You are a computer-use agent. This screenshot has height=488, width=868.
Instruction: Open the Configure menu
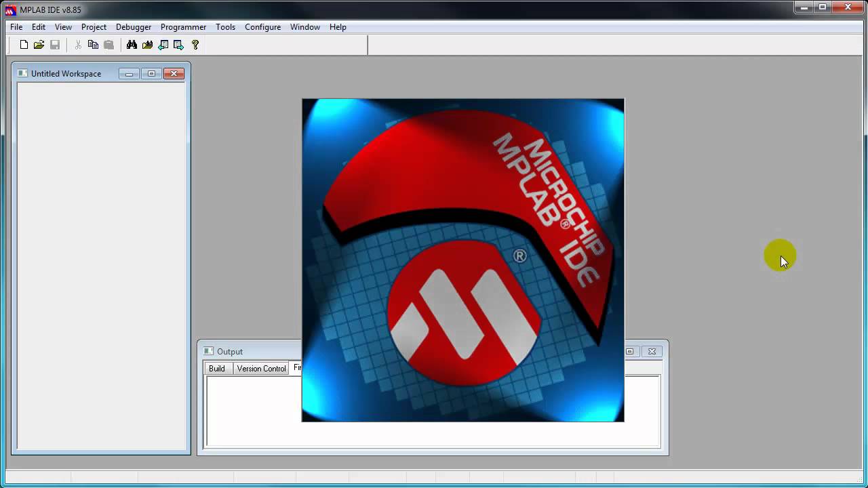262,27
